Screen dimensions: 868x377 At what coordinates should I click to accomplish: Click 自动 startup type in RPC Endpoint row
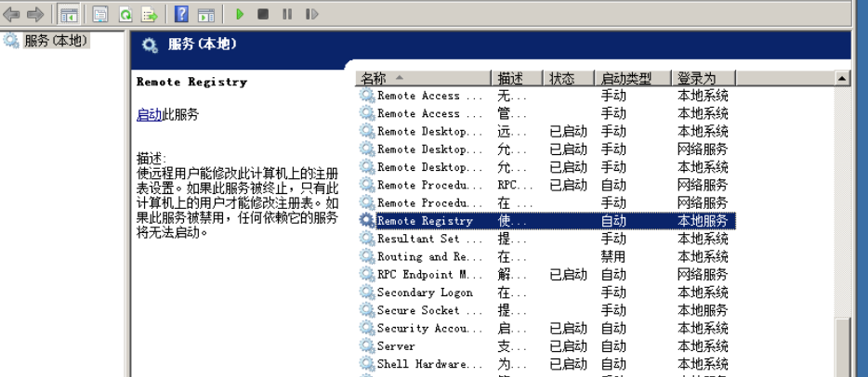(x=613, y=275)
